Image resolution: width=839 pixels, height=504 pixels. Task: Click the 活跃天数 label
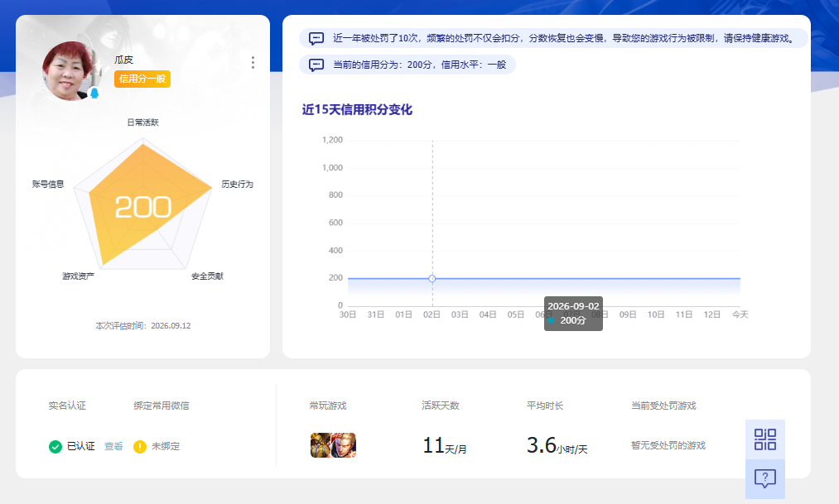[x=441, y=406]
